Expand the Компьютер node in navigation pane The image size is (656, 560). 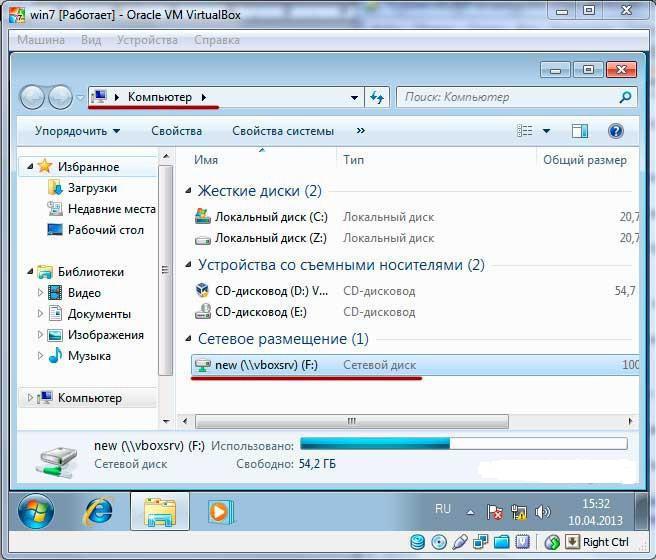(x=30, y=398)
